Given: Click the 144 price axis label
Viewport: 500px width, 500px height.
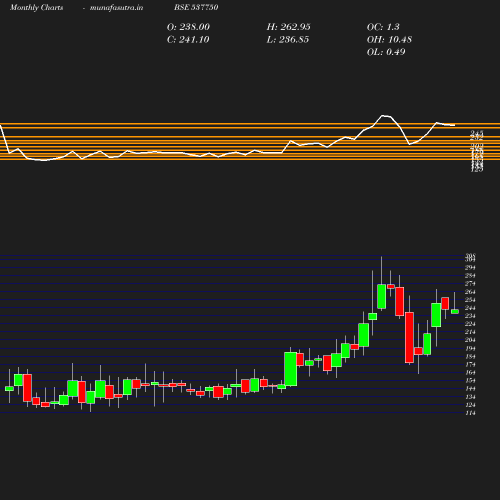Looking at the screenshot, I should point(470,389).
